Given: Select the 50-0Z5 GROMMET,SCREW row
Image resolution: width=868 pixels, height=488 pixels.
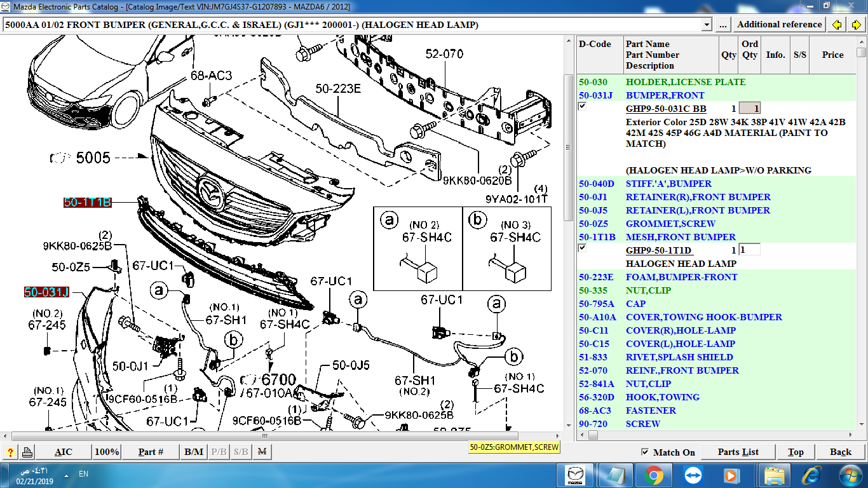Looking at the screenshot, I should click(x=715, y=224).
